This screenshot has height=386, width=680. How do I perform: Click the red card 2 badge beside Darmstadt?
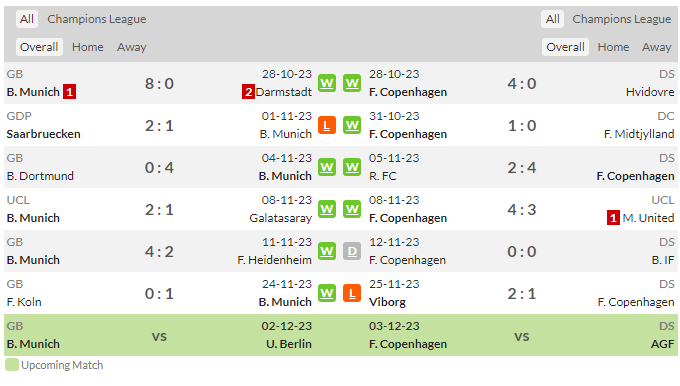(x=248, y=92)
